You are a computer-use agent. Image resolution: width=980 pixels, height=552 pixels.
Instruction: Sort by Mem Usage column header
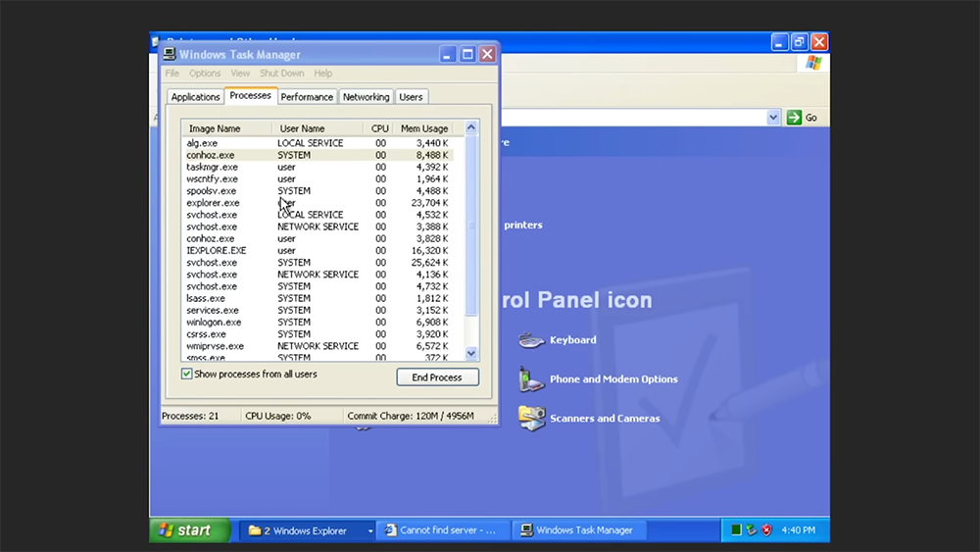tap(424, 128)
